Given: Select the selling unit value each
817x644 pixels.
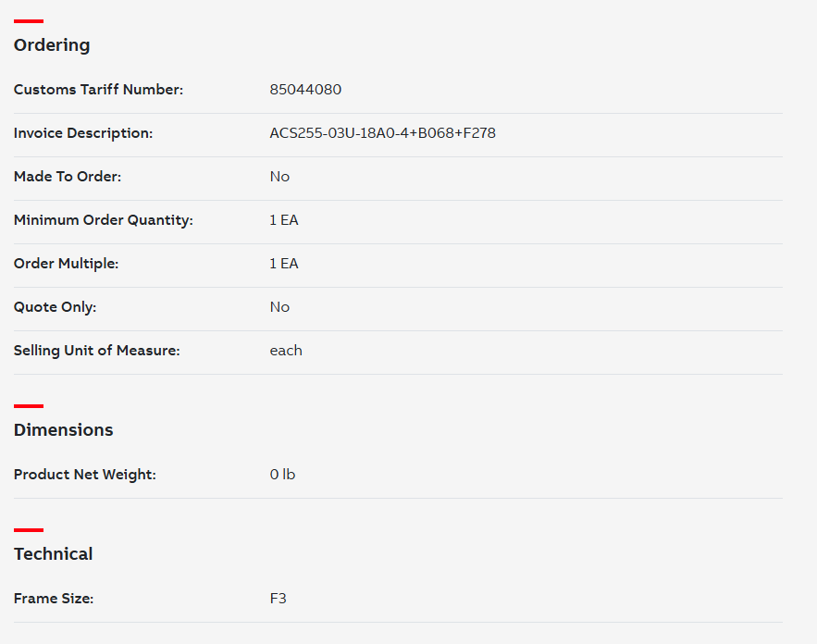Looking at the screenshot, I should 286,351.
